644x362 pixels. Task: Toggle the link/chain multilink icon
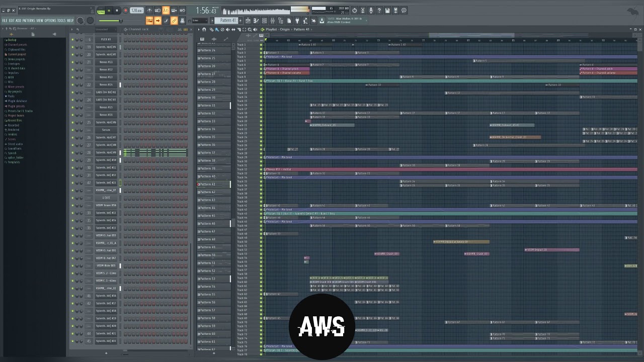(x=174, y=21)
